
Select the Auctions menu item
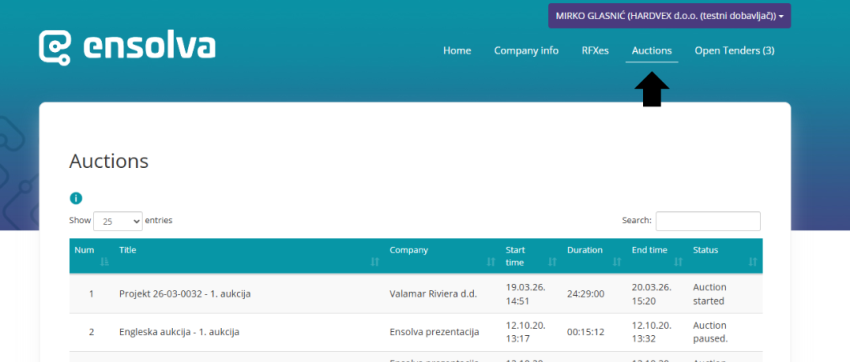[x=652, y=51]
